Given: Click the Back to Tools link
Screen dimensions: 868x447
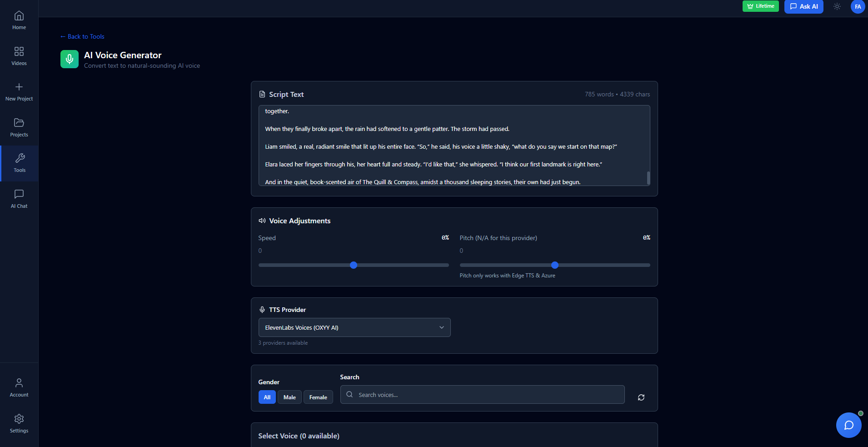Looking at the screenshot, I should click(82, 36).
